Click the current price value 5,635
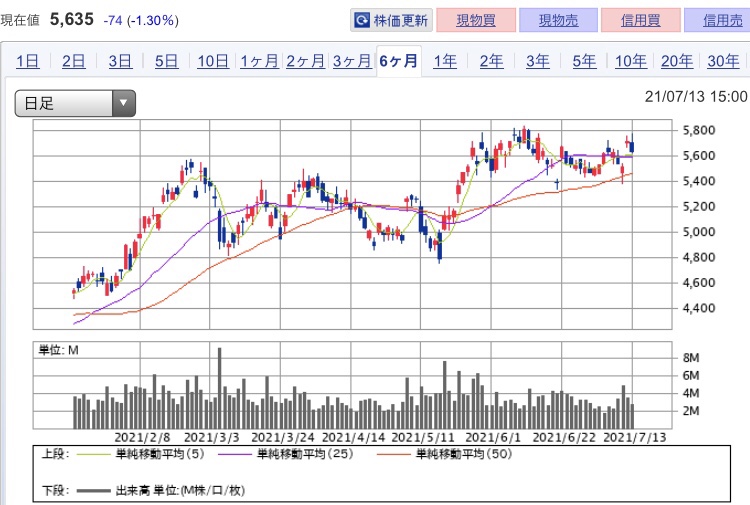This screenshot has width=750, height=505. tap(72, 19)
